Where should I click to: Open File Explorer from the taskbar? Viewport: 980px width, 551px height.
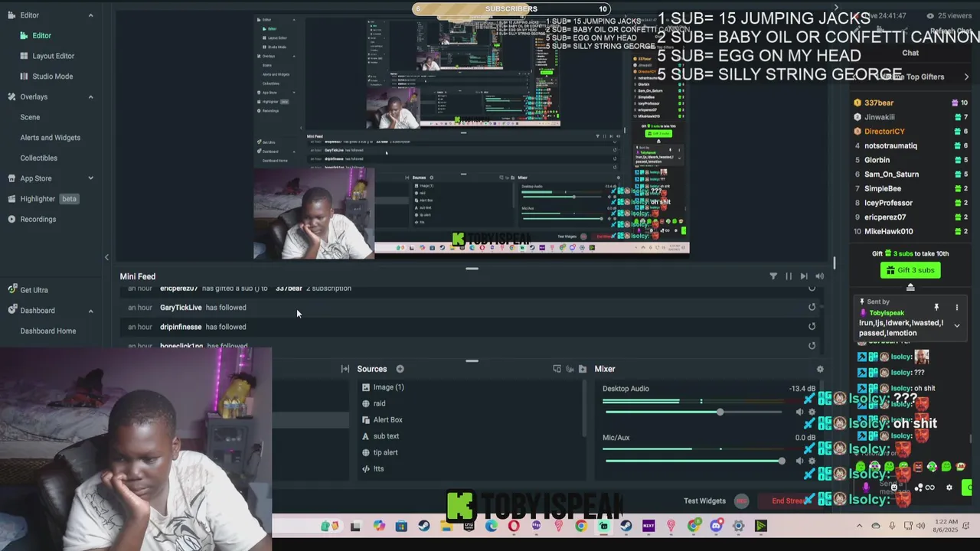coord(446,526)
